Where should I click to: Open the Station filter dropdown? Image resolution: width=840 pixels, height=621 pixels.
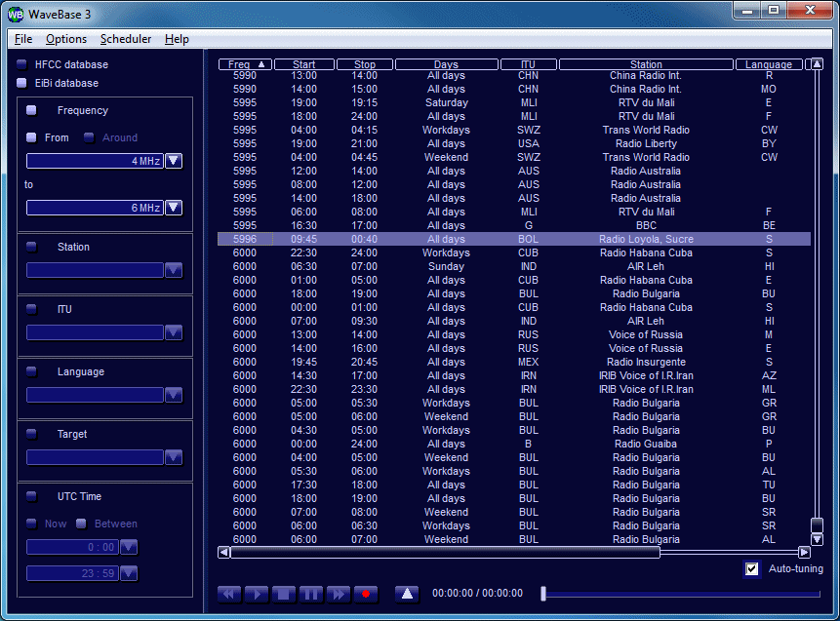coord(174,270)
